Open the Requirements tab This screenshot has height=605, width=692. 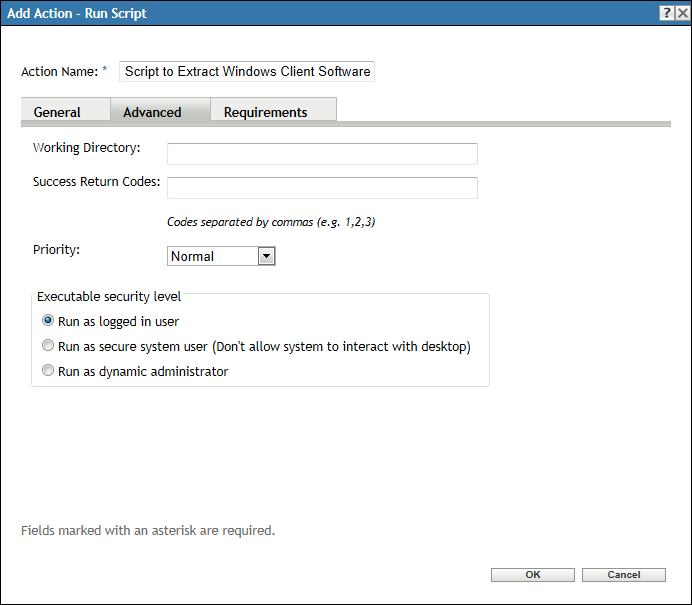tap(274, 109)
